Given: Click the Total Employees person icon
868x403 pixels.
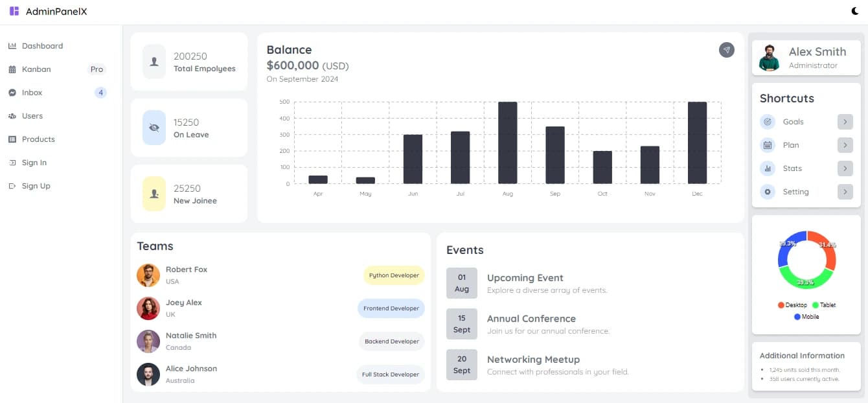Looking at the screenshot, I should [154, 62].
